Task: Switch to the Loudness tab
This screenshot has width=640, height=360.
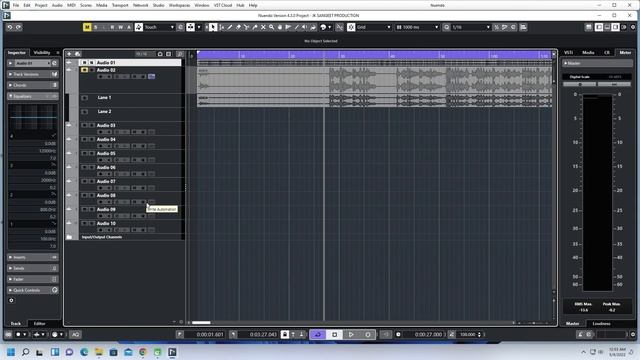Action: (601, 323)
